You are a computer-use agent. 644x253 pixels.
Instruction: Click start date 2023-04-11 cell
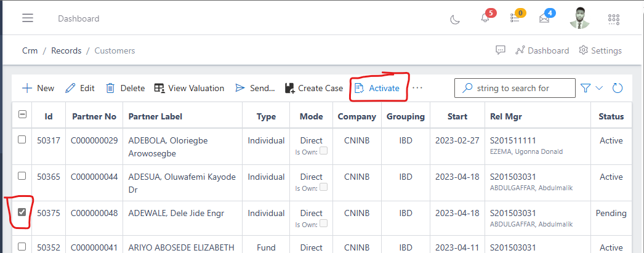(457, 247)
